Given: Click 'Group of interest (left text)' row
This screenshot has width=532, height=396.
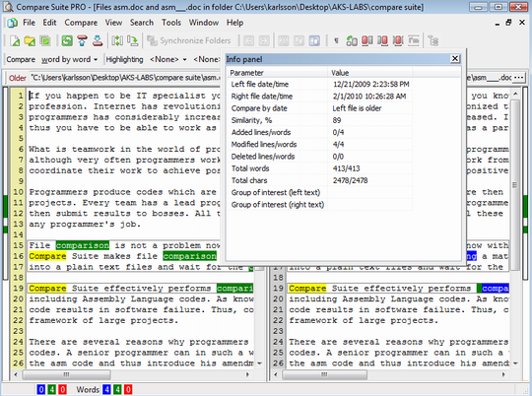Looking at the screenshot, I should click(320, 193).
